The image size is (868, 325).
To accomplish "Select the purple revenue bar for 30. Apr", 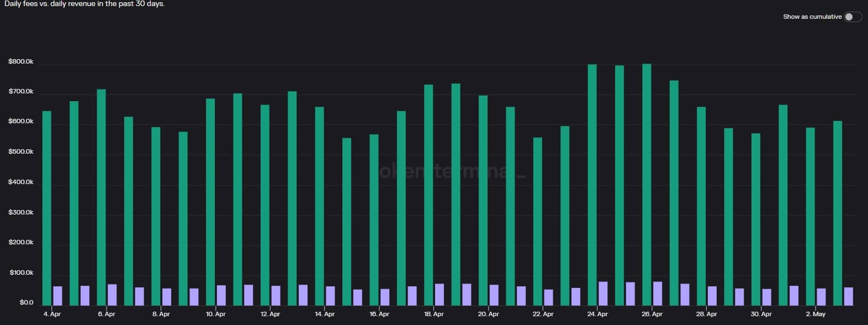I will coord(766,297).
